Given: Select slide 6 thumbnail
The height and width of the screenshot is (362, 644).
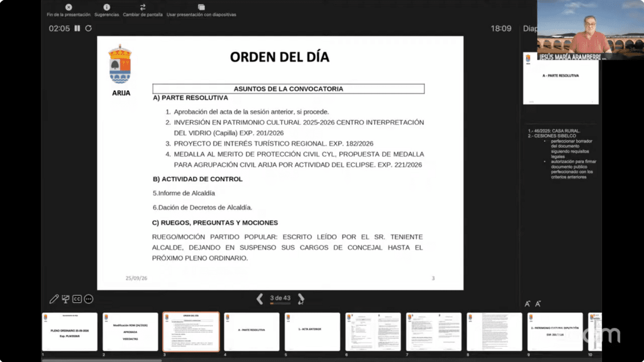Looking at the screenshot, I should click(x=373, y=332).
